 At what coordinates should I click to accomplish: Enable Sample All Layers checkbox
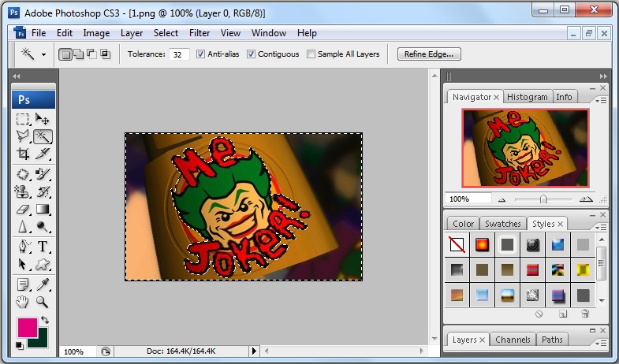(x=311, y=54)
